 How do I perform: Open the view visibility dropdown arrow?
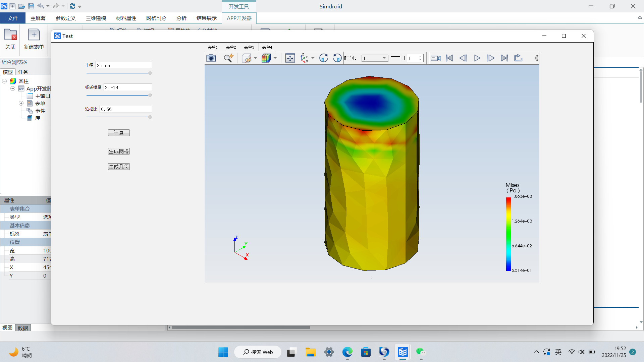point(256,58)
